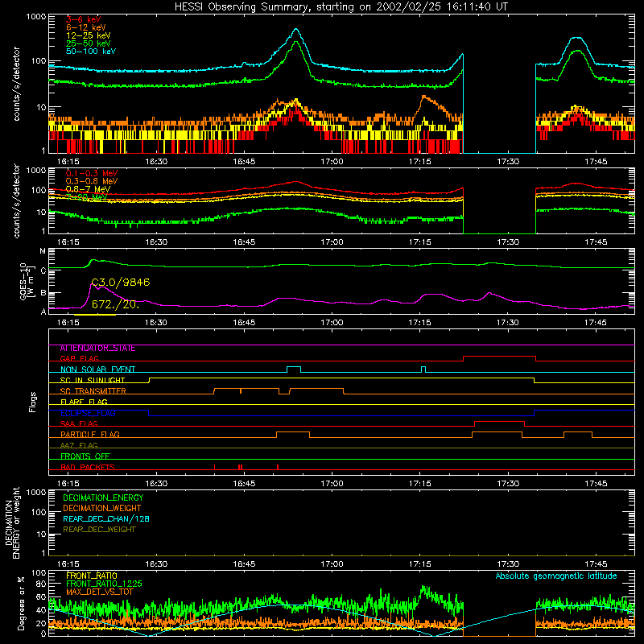Click the Flags axis label

32,402
